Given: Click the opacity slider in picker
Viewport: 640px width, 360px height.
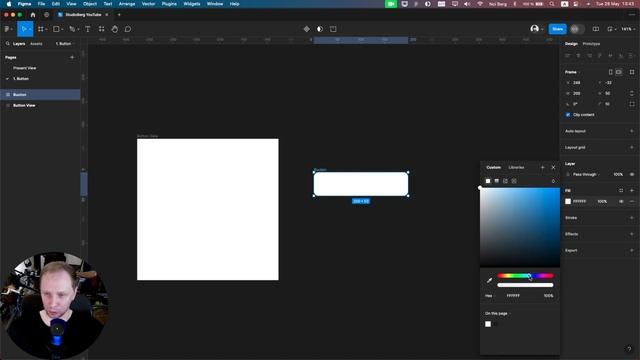Looking at the screenshot, I should tap(525, 285).
